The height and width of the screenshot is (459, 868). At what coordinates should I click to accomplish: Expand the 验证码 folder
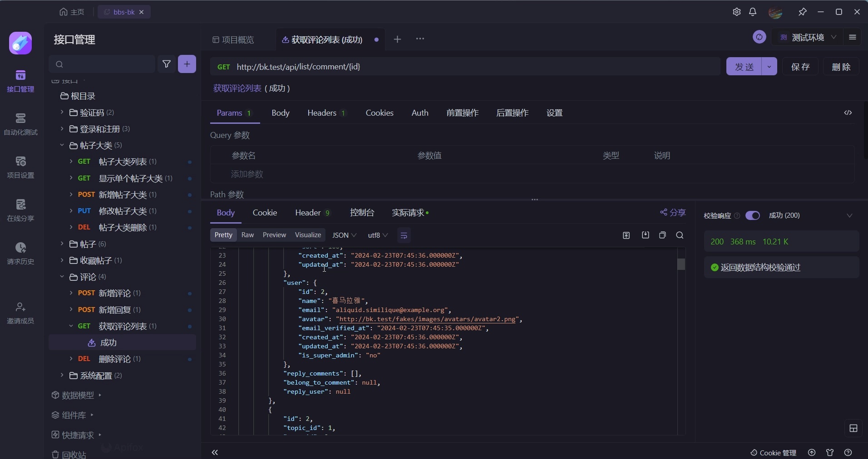(x=92, y=112)
